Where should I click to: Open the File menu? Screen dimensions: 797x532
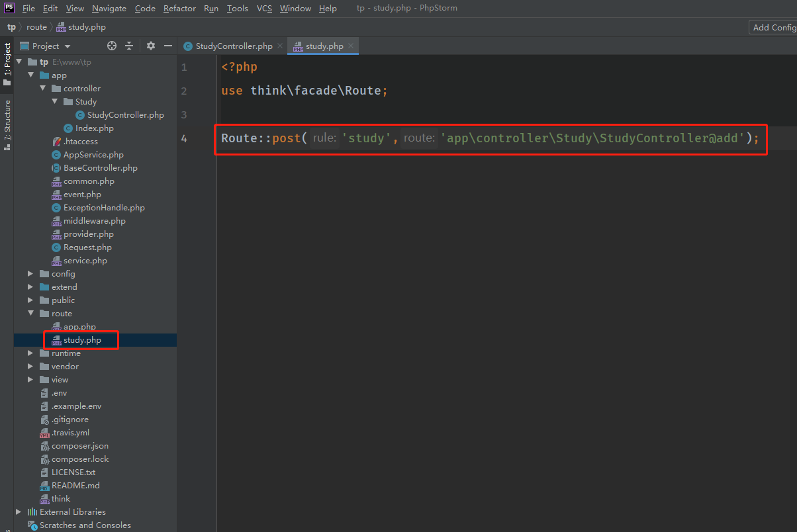(28, 8)
